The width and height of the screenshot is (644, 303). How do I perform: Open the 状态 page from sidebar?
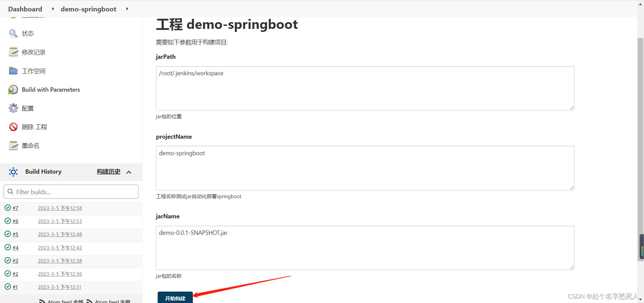pos(28,33)
